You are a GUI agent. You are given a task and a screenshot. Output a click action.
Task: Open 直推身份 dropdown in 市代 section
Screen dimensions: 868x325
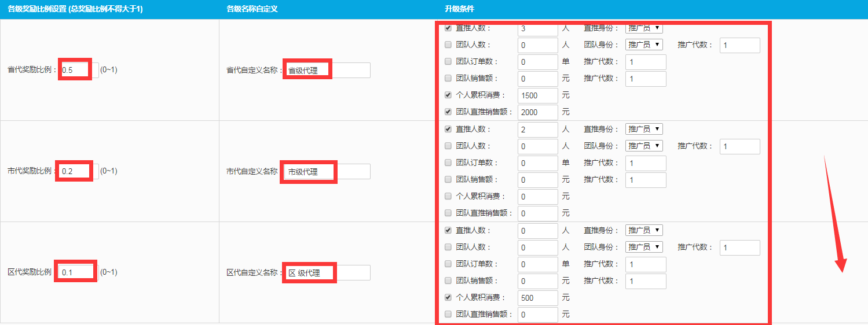[644, 129]
